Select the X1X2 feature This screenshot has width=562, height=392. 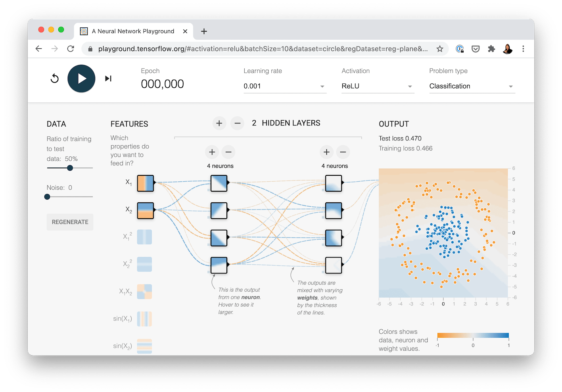click(144, 292)
